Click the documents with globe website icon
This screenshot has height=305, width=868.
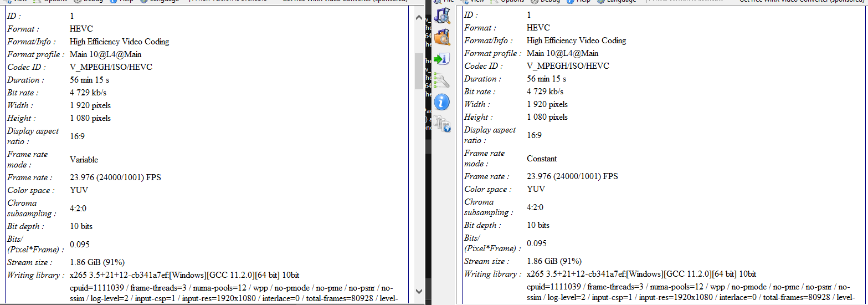441,124
